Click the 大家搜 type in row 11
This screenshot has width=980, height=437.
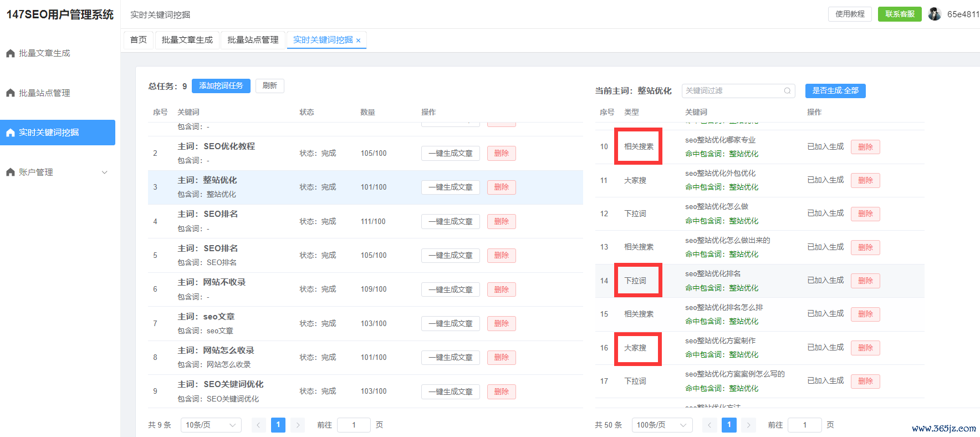tap(635, 181)
